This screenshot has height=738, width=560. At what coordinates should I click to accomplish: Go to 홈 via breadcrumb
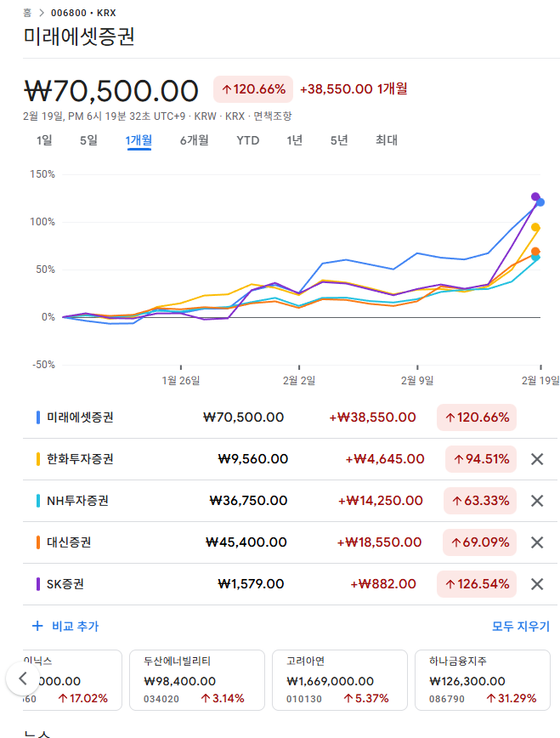[27, 13]
